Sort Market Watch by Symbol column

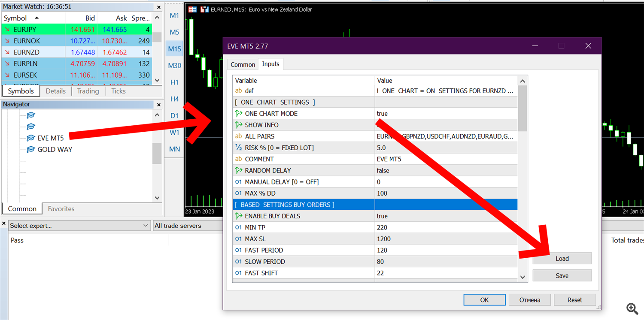click(x=33, y=18)
